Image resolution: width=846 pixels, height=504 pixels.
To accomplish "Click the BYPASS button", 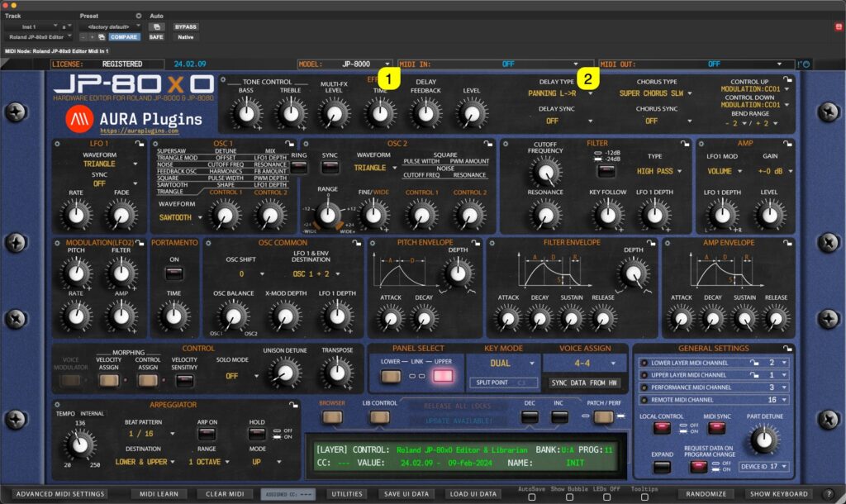I will [186, 26].
